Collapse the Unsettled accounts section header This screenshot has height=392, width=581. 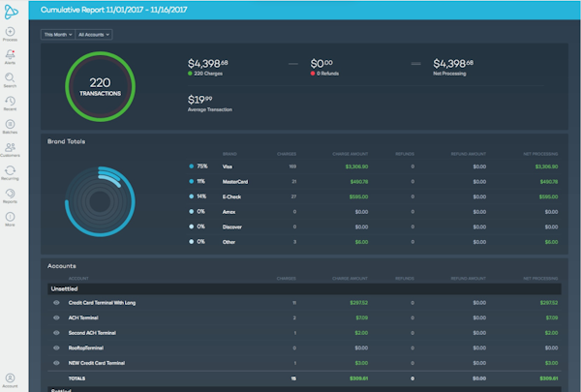click(x=304, y=289)
